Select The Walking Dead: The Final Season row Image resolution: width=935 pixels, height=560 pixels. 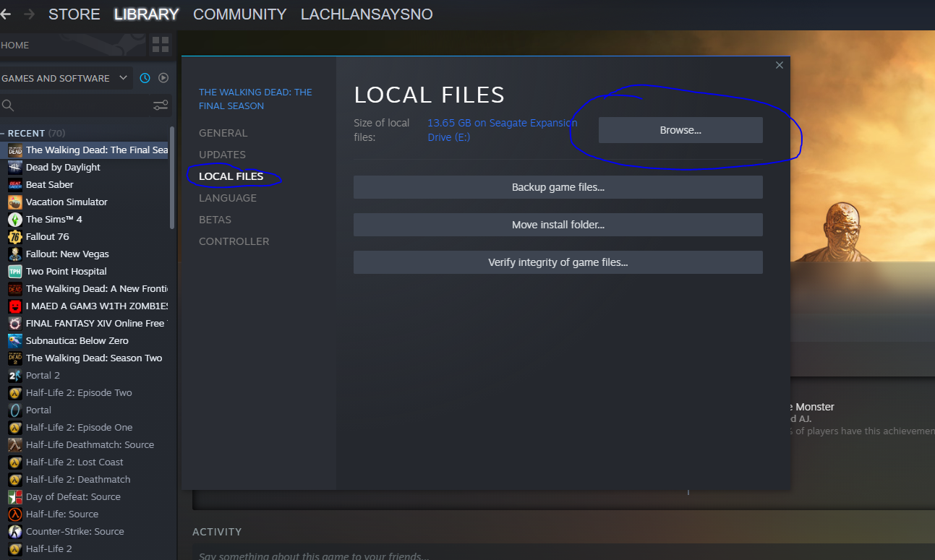pyautogui.click(x=84, y=150)
